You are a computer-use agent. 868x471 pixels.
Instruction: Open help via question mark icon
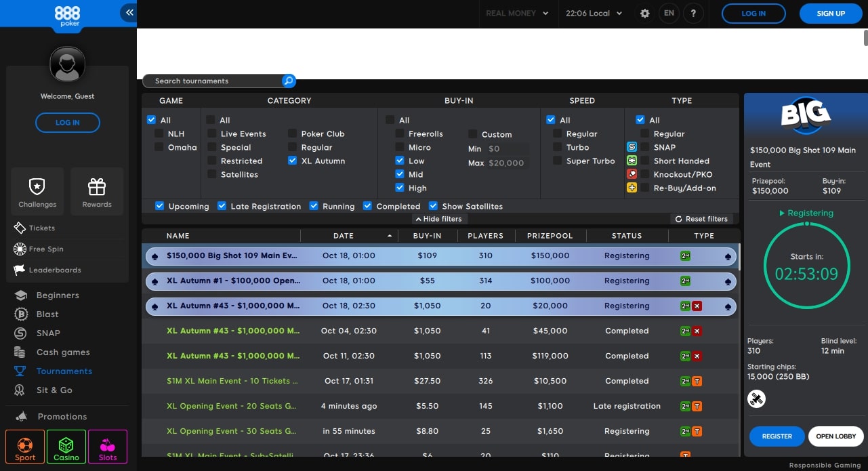(693, 14)
